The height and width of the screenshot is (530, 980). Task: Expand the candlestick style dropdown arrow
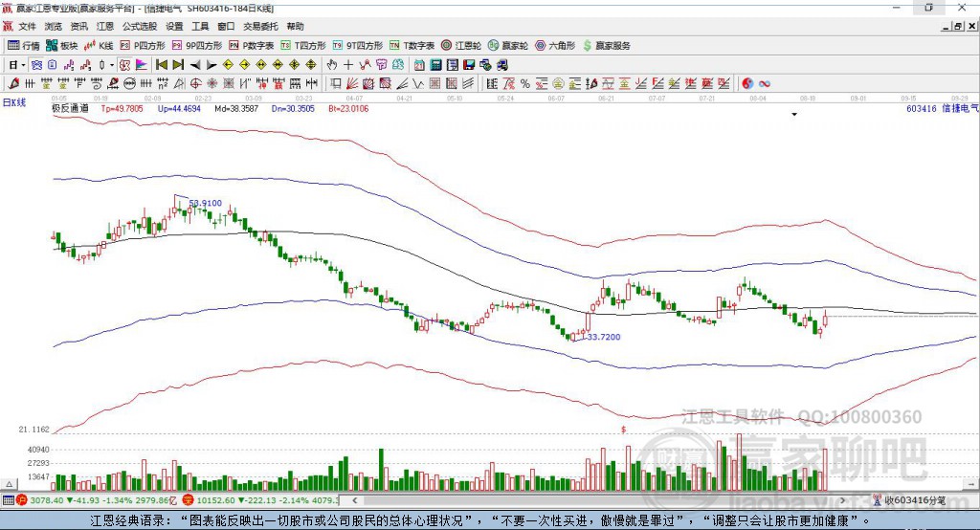point(112,65)
